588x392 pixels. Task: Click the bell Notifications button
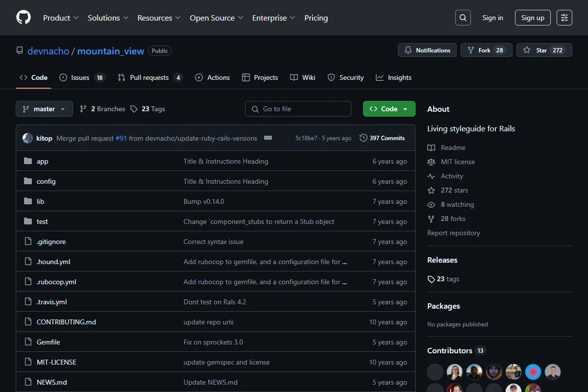427,50
